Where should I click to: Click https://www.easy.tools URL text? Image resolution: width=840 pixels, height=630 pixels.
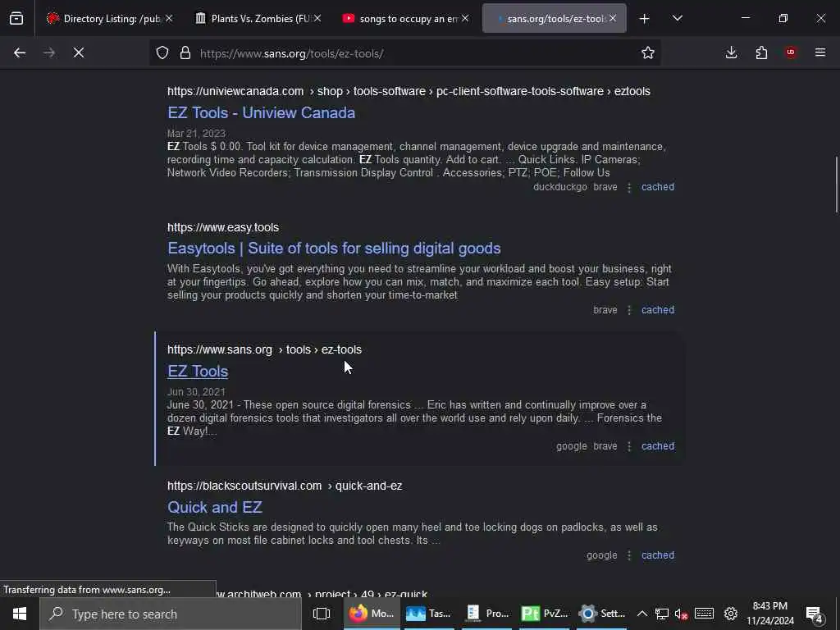223,227
